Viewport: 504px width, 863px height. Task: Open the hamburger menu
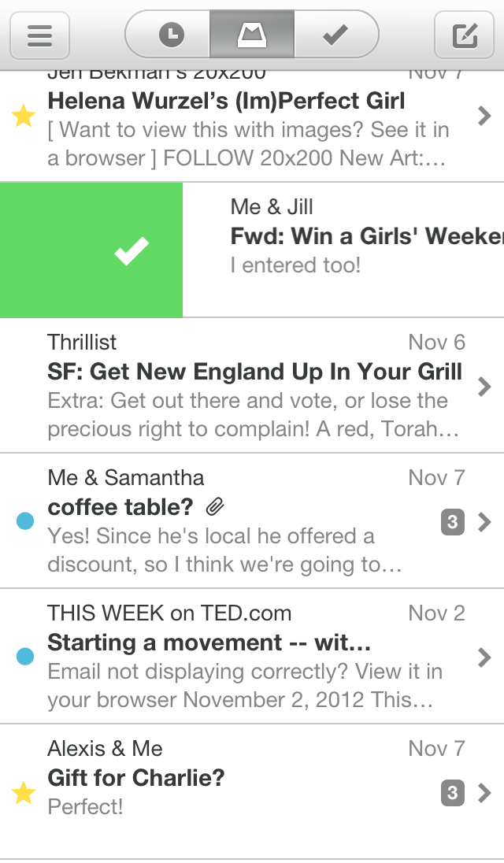coord(39,35)
